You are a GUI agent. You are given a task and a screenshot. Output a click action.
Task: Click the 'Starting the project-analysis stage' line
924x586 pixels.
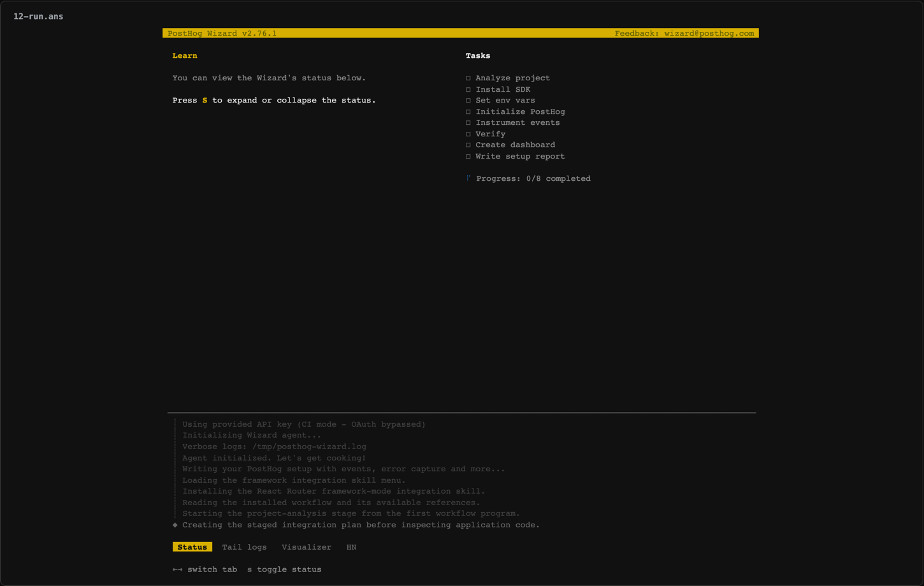click(x=351, y=513)
